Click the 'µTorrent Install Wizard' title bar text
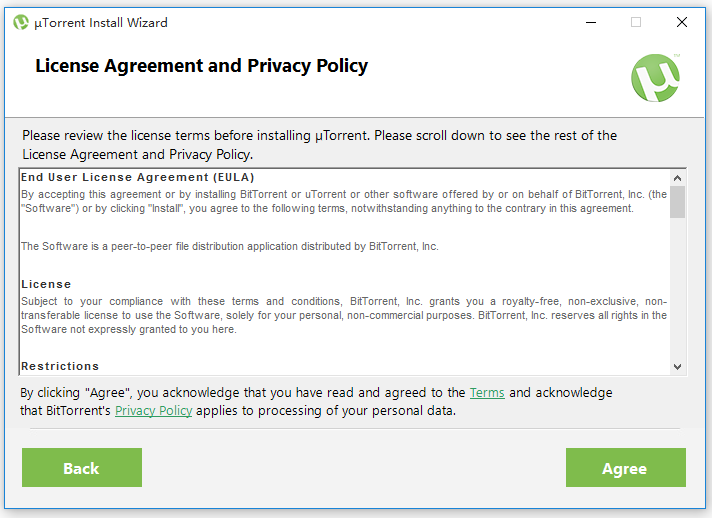The image size is (712, 518). click(101, 22)
